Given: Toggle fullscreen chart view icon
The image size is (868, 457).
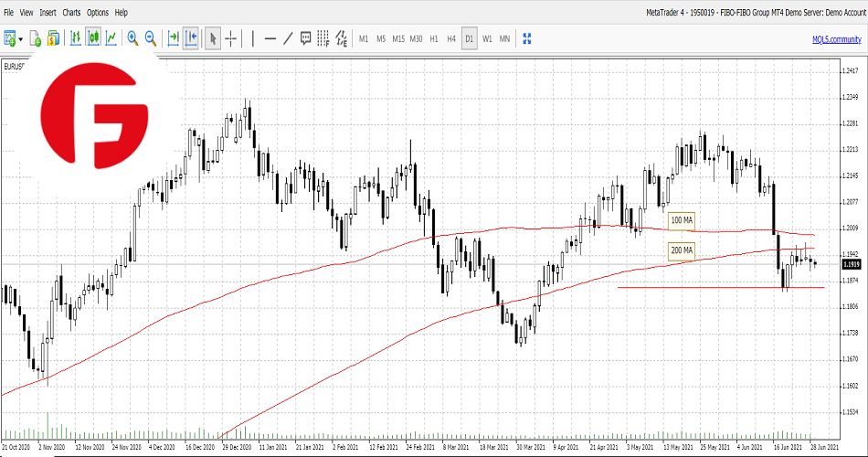Looking at the screenshot, I should pos(527,38).
